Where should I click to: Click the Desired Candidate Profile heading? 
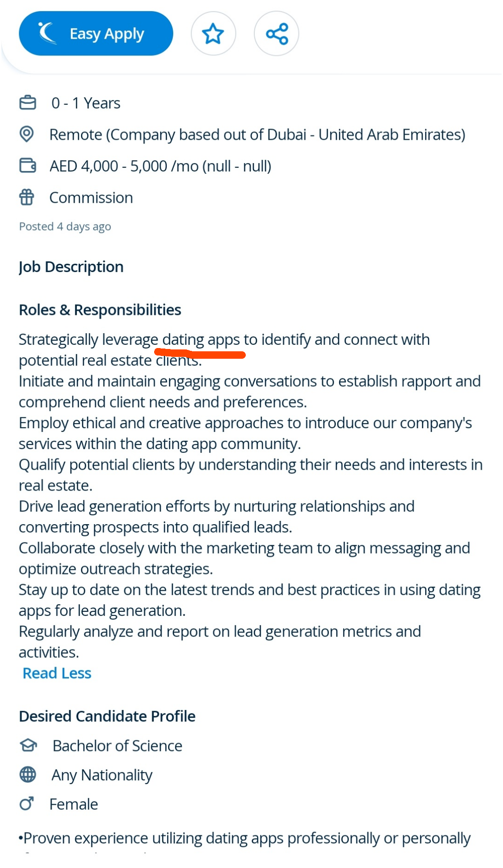(107, 716)
